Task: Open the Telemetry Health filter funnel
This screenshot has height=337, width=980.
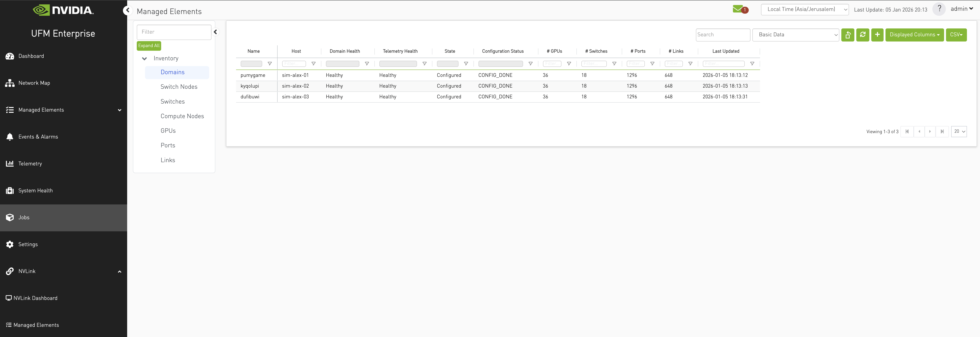Action: (x=425, y=64)
